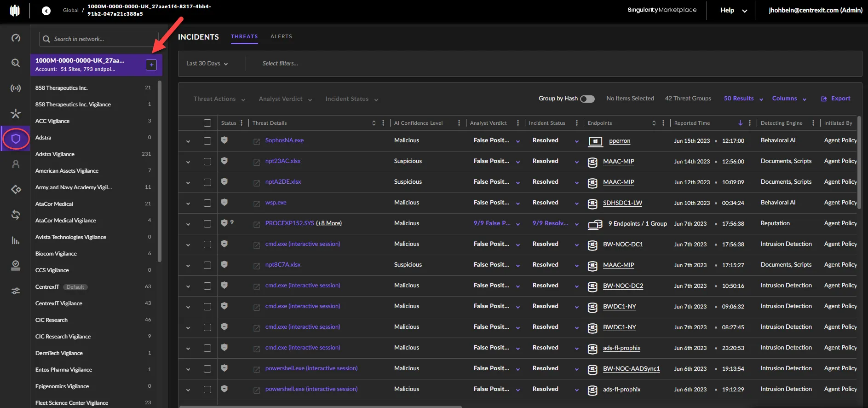This screenshot has width=868, height=408.
Task: Click the plus icon on account header
Action: pyautogui.click(x=151, y=65)
